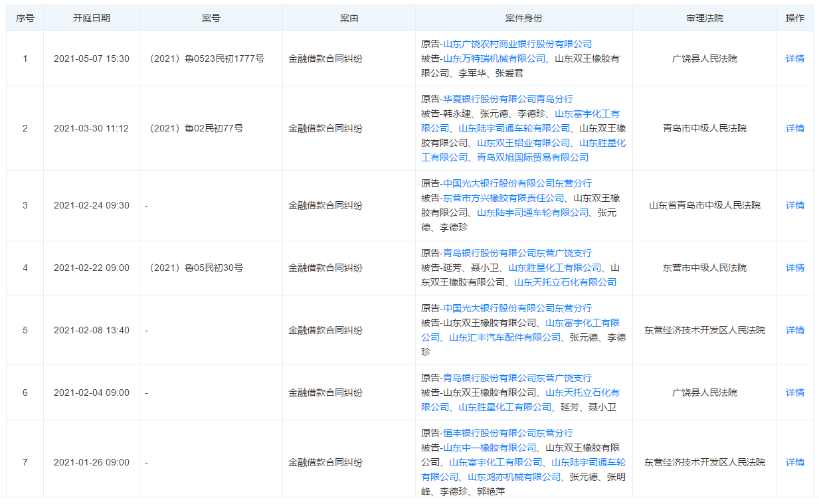The width and height of the screenshot is (819, 504).
Task: Select the date 2021-05-07 15:30
Action: [92, 58]
